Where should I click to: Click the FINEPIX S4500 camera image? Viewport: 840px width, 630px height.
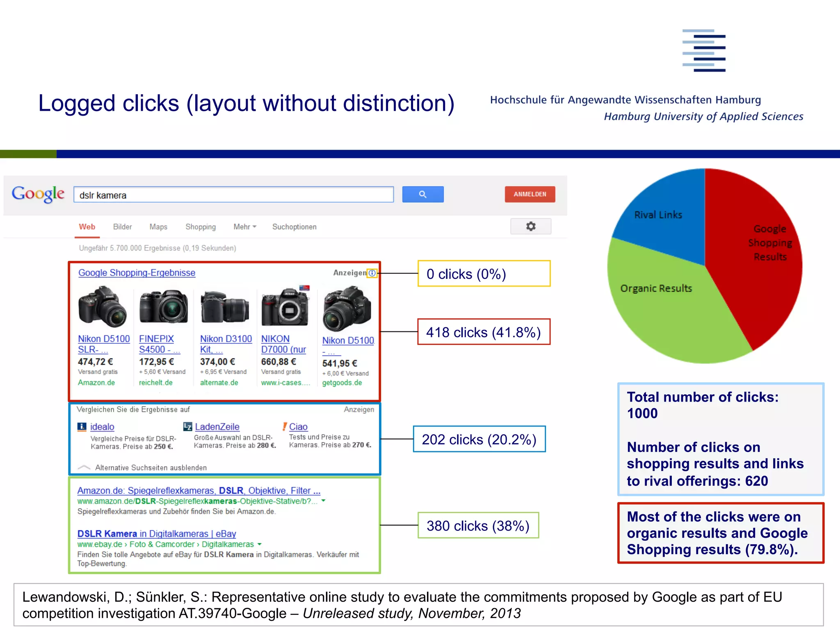tap(164, 306)
